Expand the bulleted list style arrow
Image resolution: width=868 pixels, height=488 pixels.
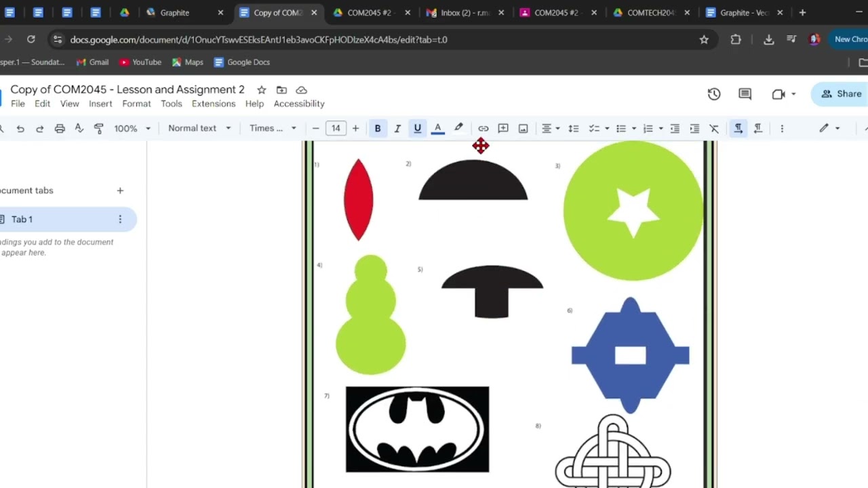pos(634,128)
